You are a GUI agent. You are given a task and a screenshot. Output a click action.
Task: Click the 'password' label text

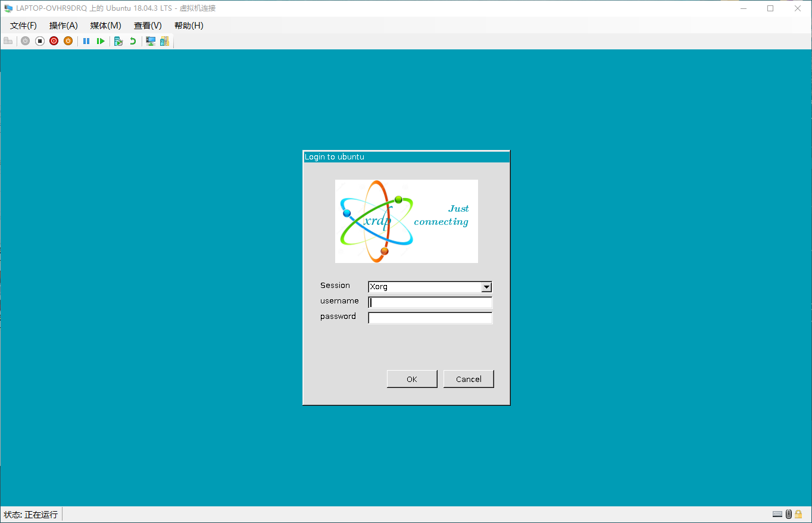point(338,317)
